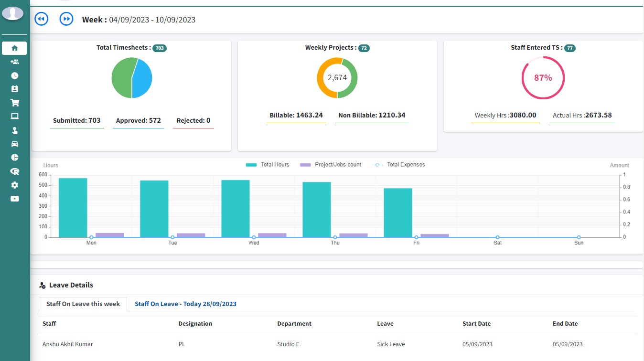This screenshot has width=644, height=361.
Task: Go to the previous week
Action: pyautogui.click(x=42, y=19)
